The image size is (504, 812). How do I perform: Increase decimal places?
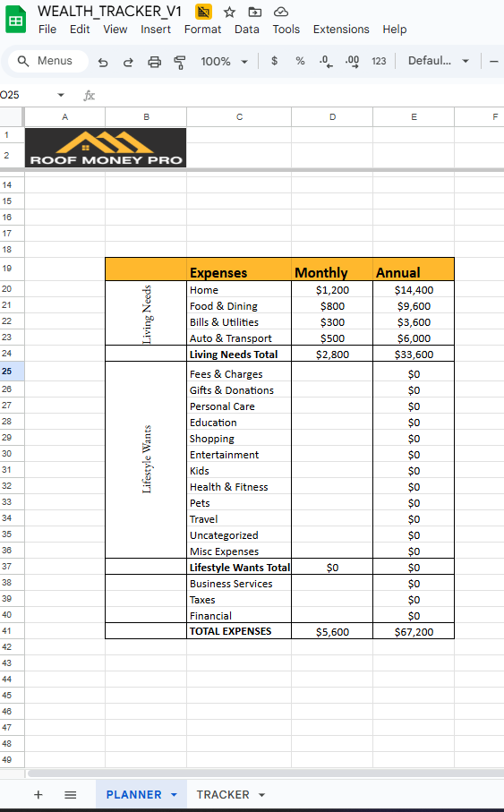click(352, 62)
